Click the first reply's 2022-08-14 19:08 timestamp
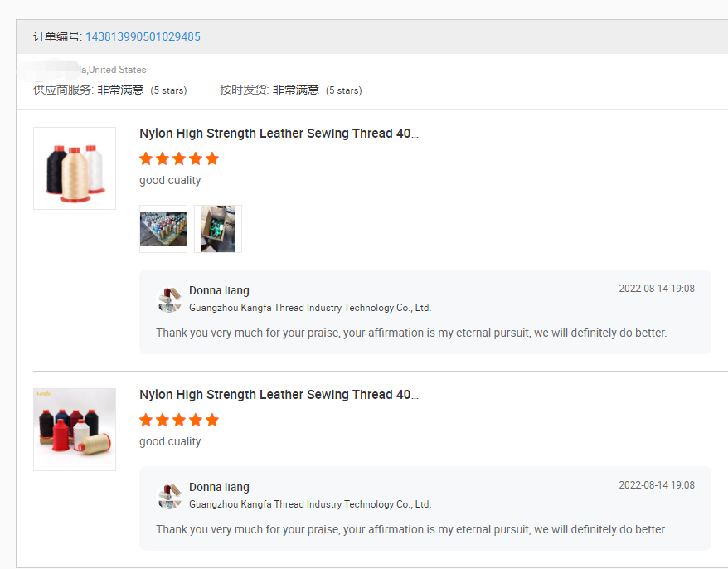This screenshot has height=569, width=728. (x=656, y=289)
